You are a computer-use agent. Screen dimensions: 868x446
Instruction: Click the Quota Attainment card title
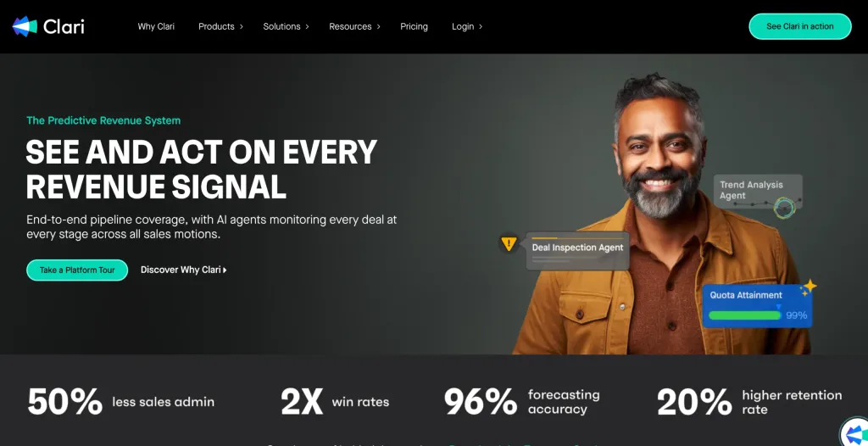click(746, 295)
